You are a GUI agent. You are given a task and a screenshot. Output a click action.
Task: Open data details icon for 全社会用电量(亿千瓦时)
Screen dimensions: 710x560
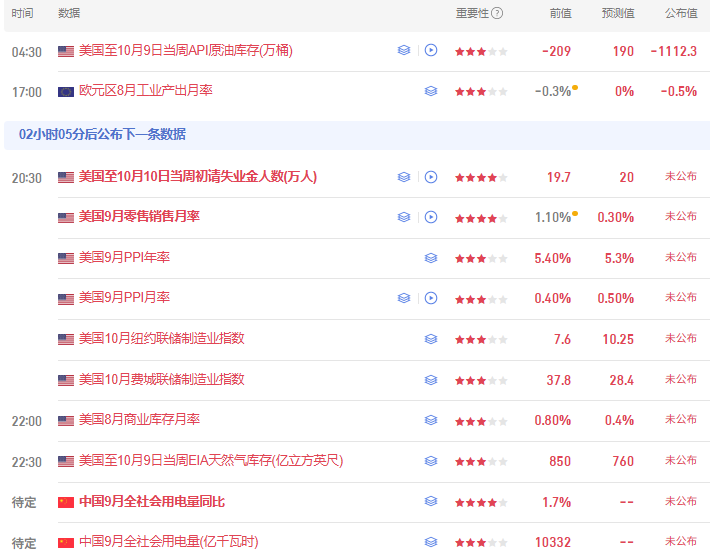coord(431,542)
